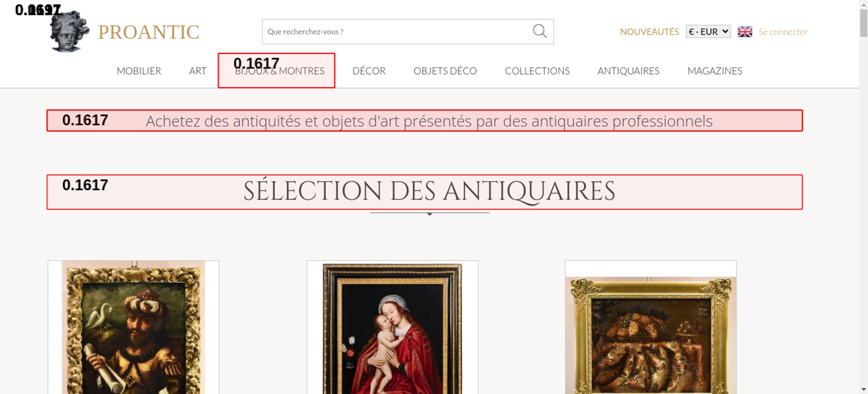Click the NOUVEAUTÉS link
This screenshot has height=394, width=868.
pos(649,32)
